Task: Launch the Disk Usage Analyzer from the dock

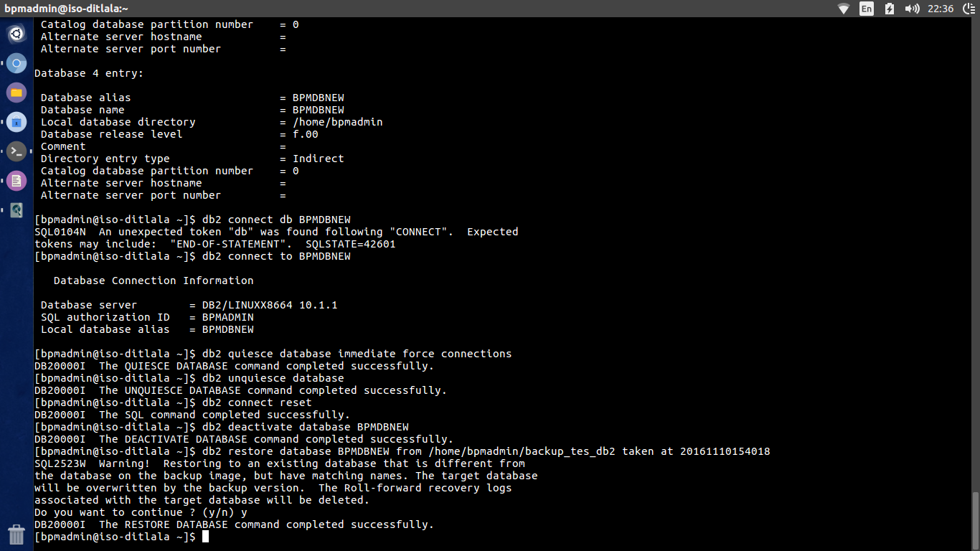Action: click(x=16, y=210)
